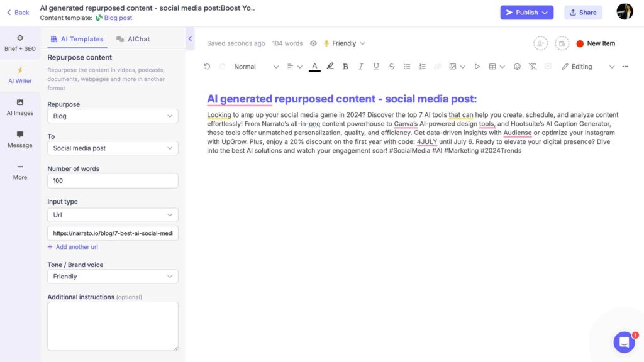Viewport: 644px width, 362px height.
Task: Open the Tone / Brand voice dropdown
Action: tap(113, 277)
